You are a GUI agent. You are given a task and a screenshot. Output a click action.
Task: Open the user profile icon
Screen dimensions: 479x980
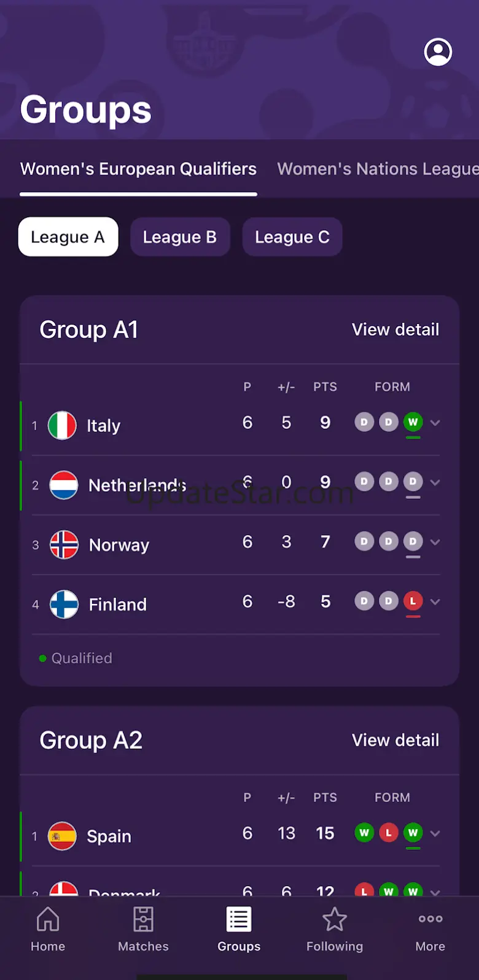click(438, 52)
